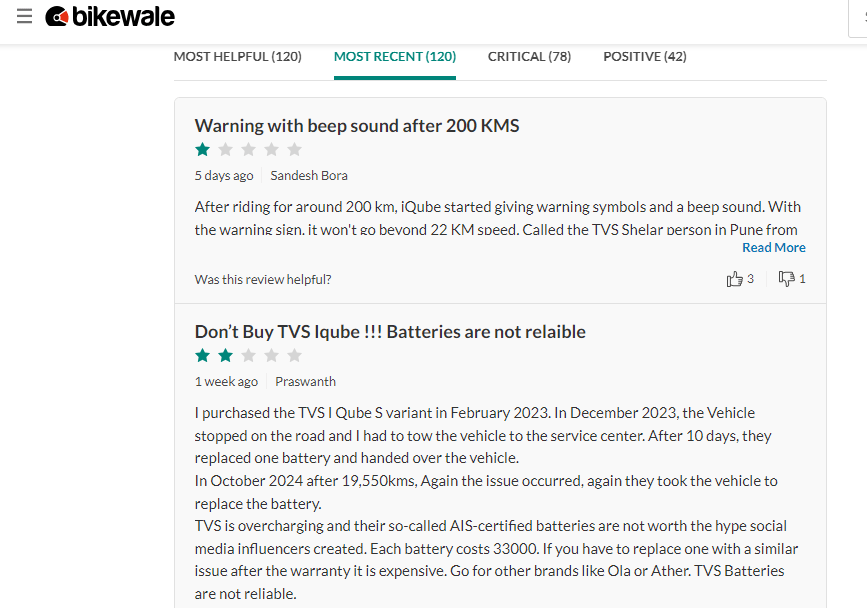
Task: Click the BikeWale logo
Action: click(x=110, y=17)
